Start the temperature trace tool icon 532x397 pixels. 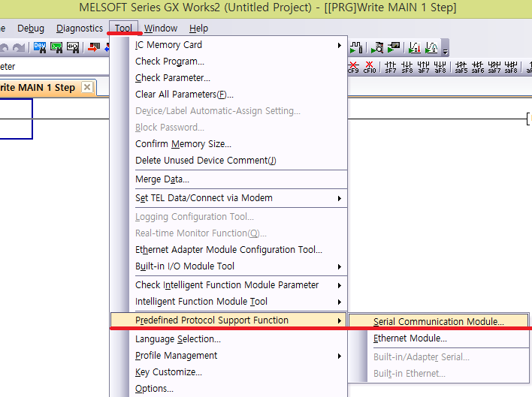pos(415,47)
